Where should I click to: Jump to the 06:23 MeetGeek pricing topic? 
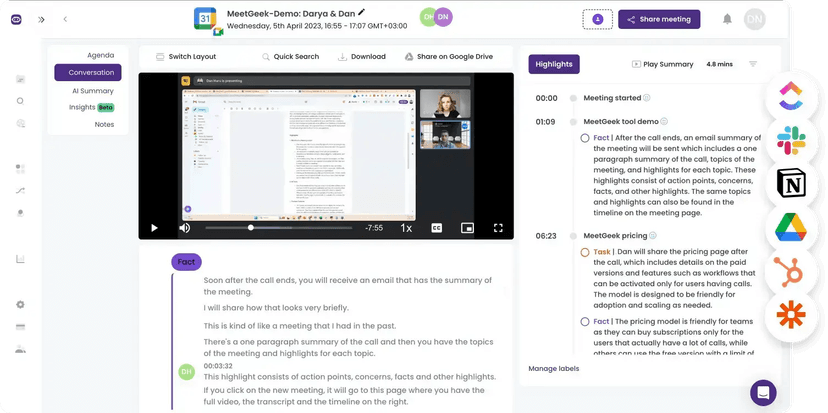click(x=546, y=236)
